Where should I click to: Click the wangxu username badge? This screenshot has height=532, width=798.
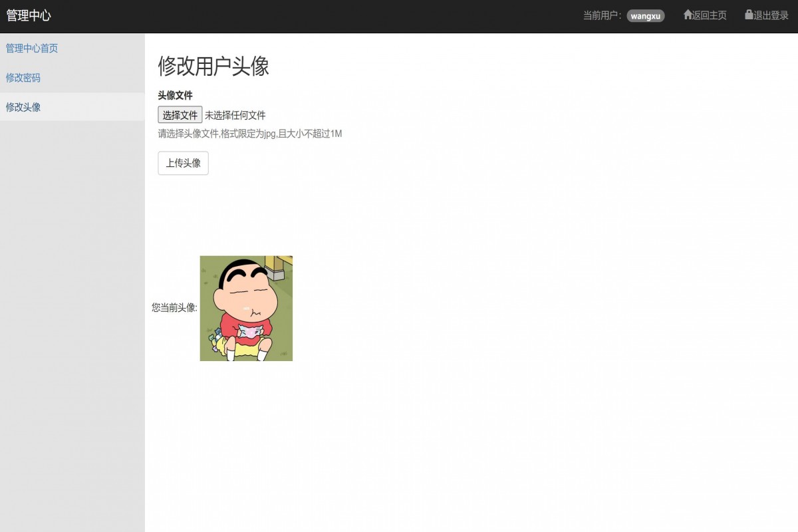coord(646,16)
